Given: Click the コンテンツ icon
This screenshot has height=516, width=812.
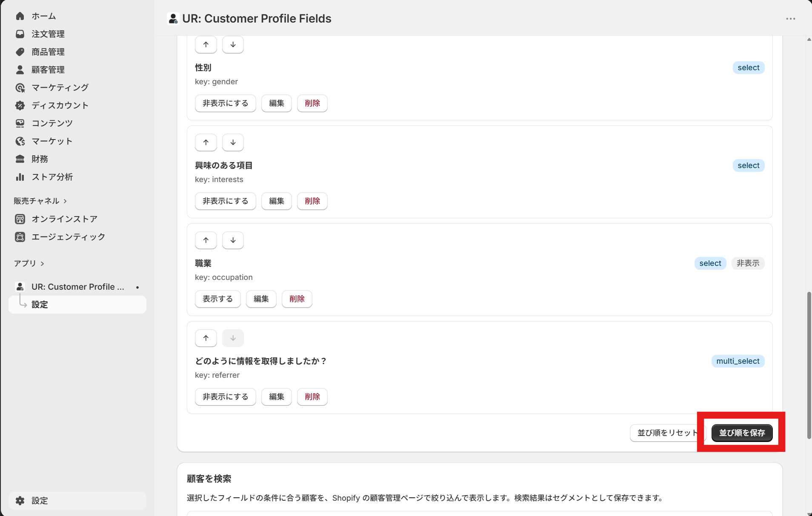Looking at the screenshot, I should (x=20, y=123).
